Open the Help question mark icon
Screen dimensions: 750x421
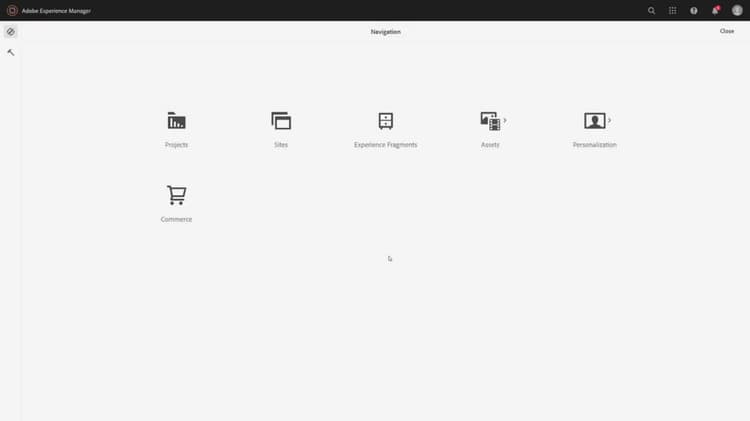[694, 11]
